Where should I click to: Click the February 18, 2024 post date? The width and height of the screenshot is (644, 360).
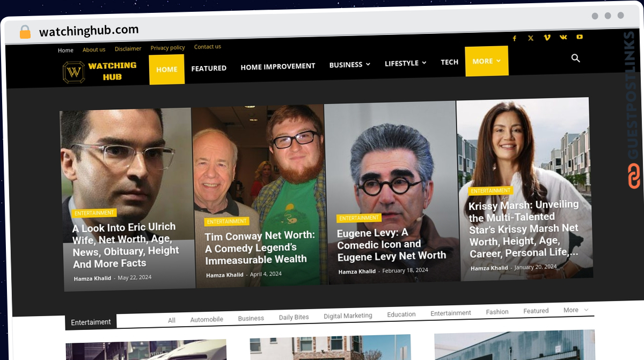405,270
